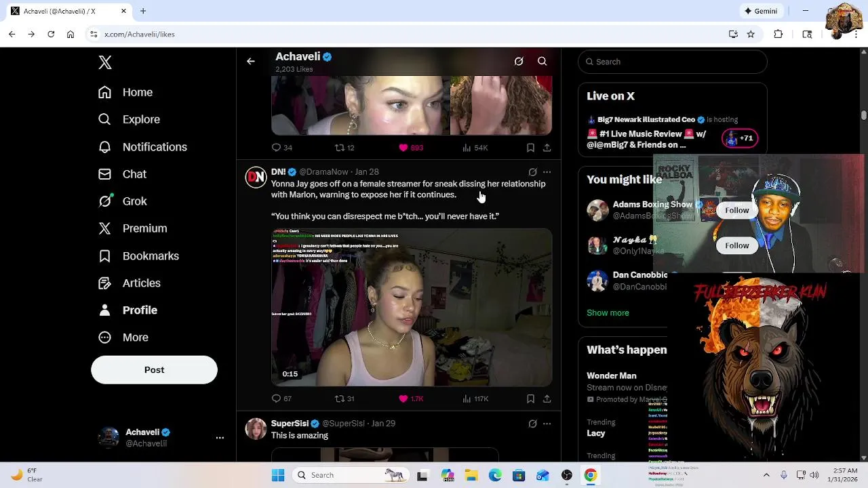
Task: Open more options on SuperSisi post
Action: coord(547,424)
